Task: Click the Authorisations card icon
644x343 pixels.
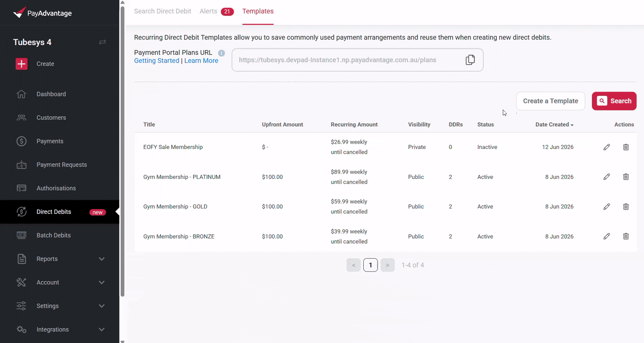Action: click(21, 188)
